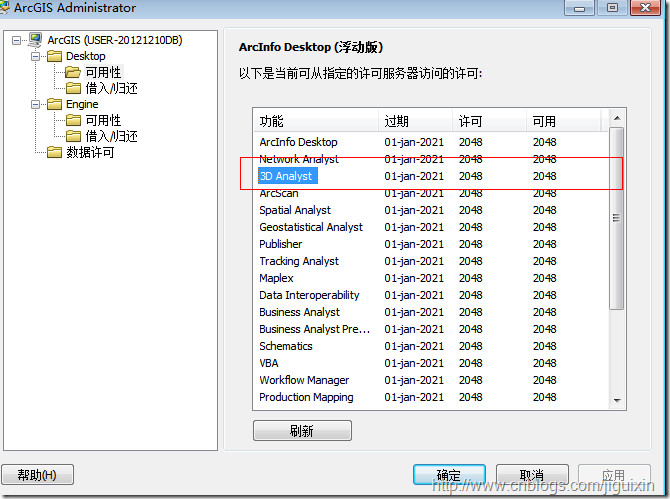Click the scroll down arrow in license list
The image size is (670, 499).
pos(617,400)
